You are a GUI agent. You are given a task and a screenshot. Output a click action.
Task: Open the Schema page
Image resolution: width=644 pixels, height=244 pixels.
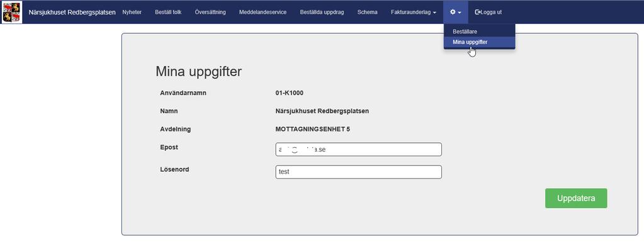click(367, 13)
